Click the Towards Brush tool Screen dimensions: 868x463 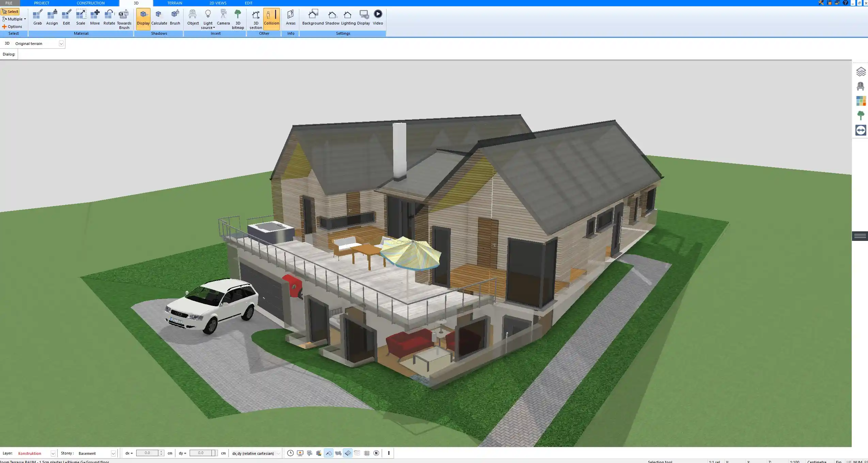(124, 19)
